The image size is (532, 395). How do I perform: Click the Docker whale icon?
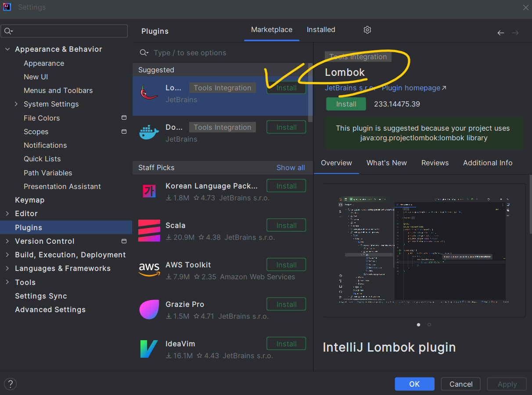pos(149,132)
